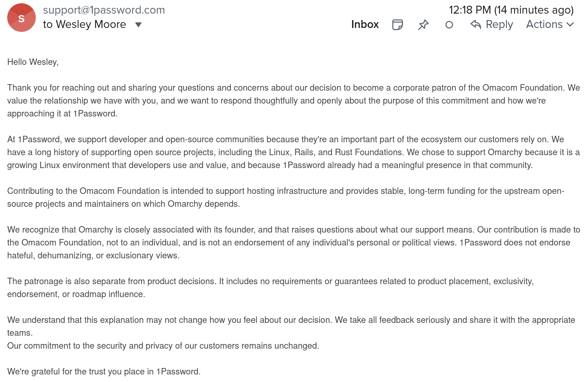Click the paragraph starting Thank you for reaching
The image size is (588, 382).
[x=294, y=101]
